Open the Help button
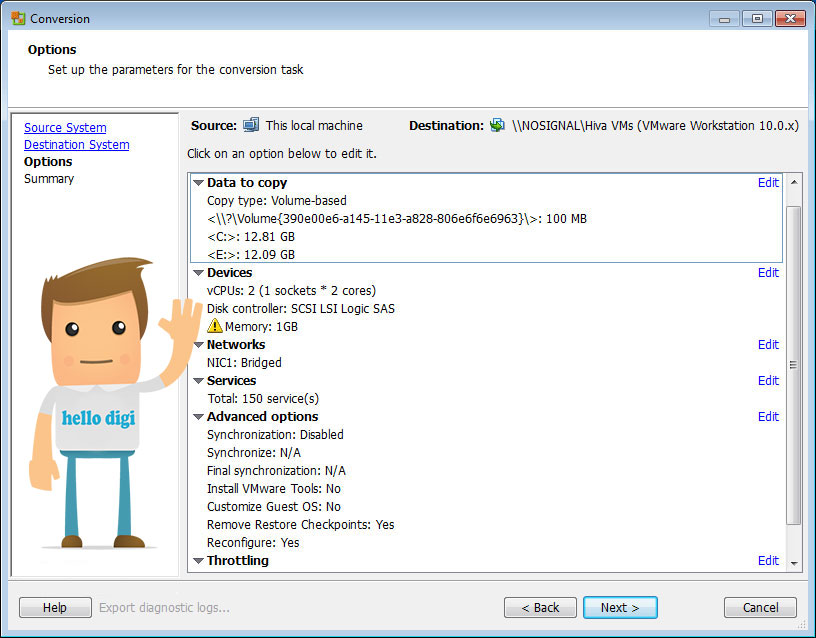816x638 pixels. 55,607
